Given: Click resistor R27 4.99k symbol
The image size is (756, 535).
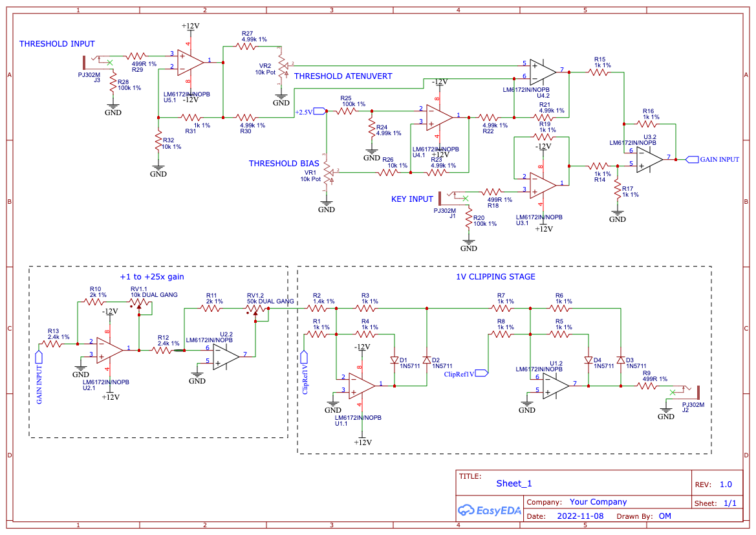Looking at the screenshot, I should tap(246, 47).
